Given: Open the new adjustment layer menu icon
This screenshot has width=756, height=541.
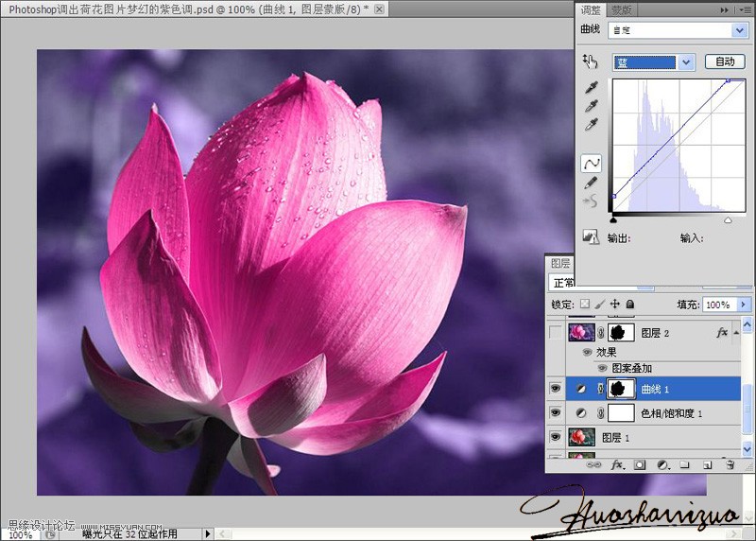Looking at the screenshot, I should pyautogui.click(x=663, y=464).
